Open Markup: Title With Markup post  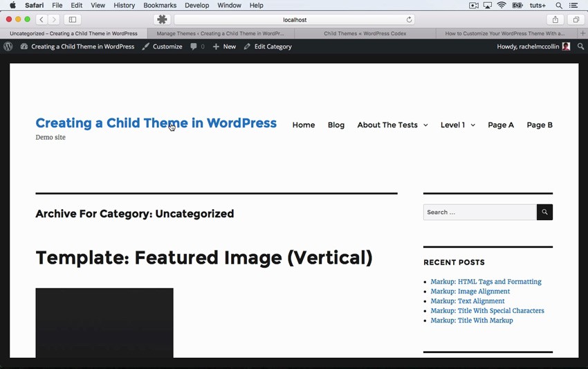[472, 321]
